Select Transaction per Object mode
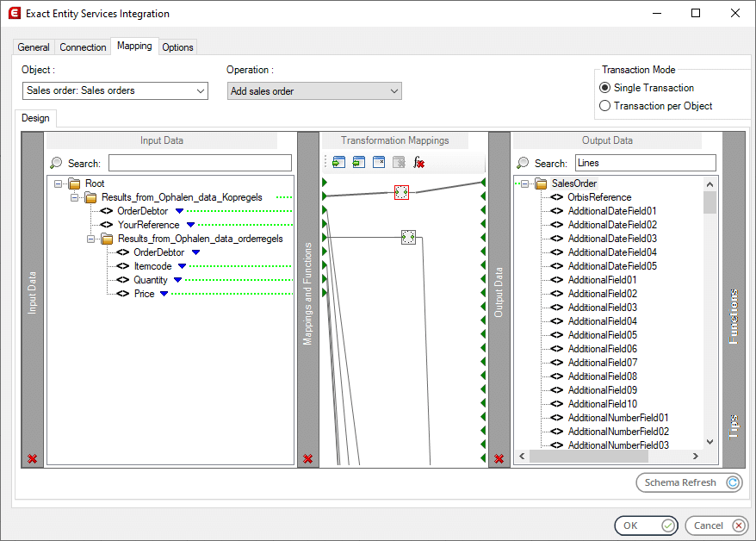 tap(604, 106)
